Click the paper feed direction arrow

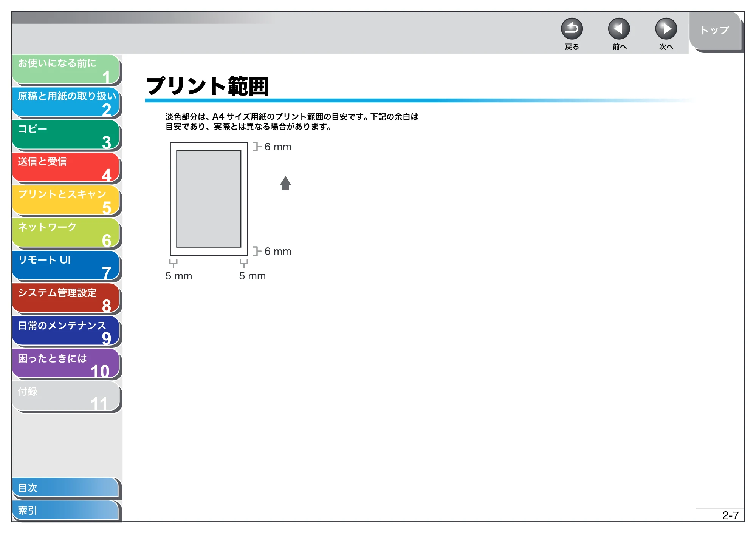coord(285,184)
